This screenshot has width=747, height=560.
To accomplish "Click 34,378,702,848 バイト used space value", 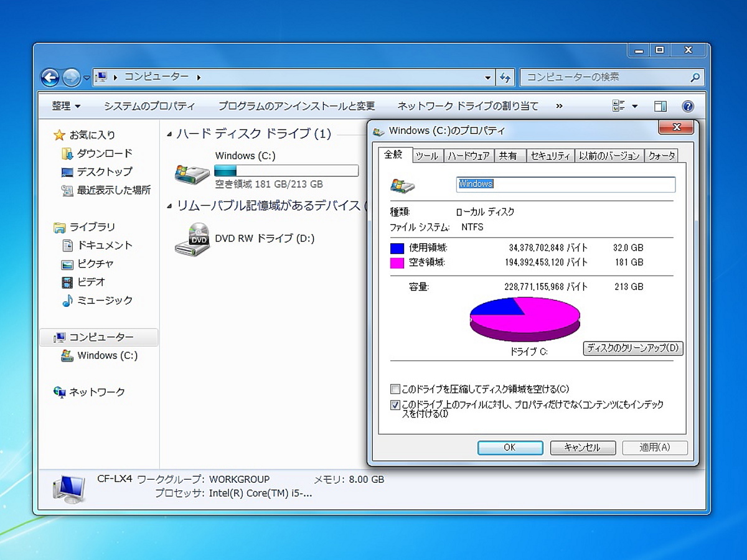I will 548,248.
